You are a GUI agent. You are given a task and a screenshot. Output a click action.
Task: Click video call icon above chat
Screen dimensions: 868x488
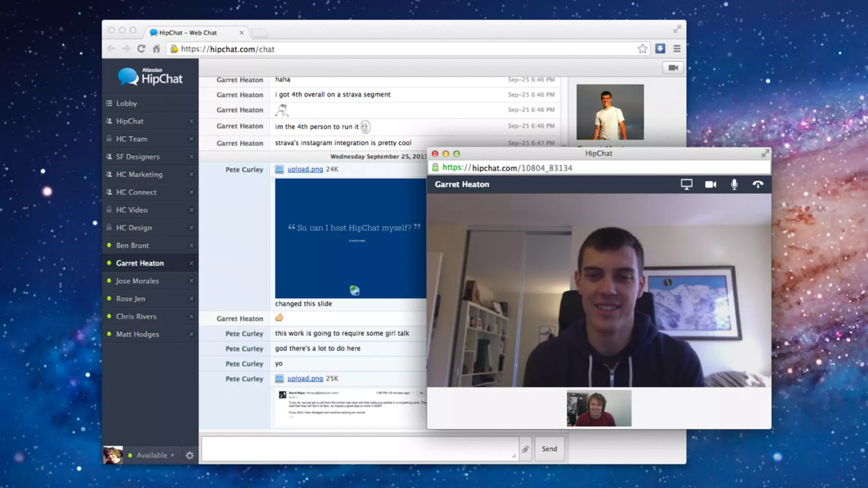pyautogui.click(x=673, y=68)
